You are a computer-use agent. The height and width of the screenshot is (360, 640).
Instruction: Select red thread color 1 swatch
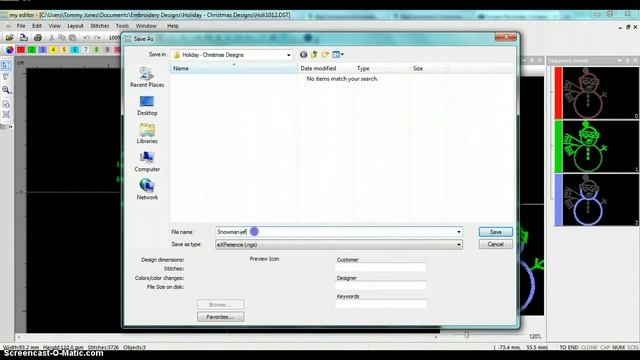pos(21,50)
